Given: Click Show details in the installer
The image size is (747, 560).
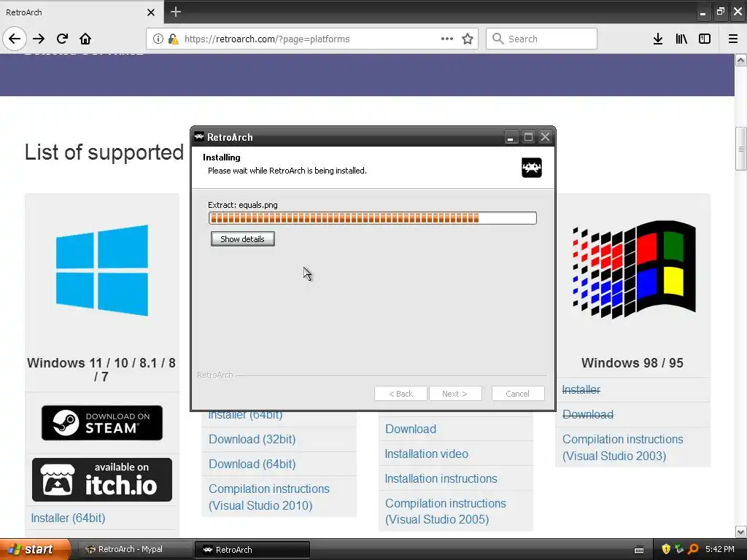Looking at the screenshot, I should pos(242,239).
